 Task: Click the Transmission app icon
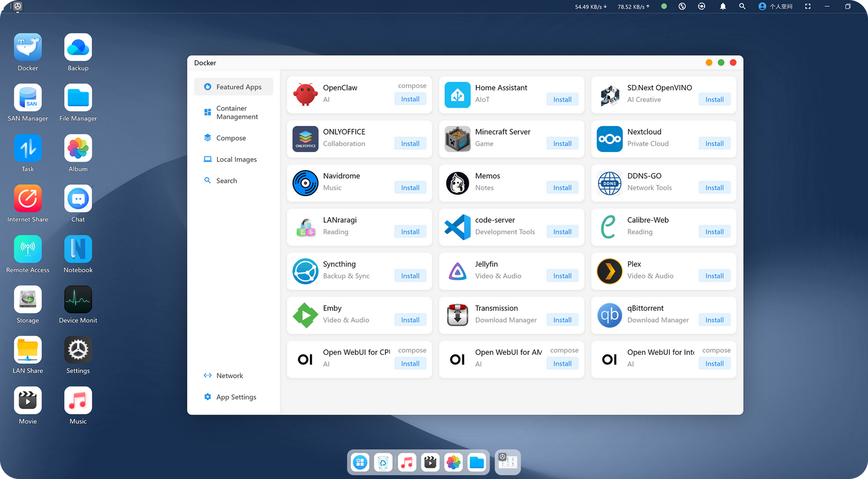coord(458,315)
